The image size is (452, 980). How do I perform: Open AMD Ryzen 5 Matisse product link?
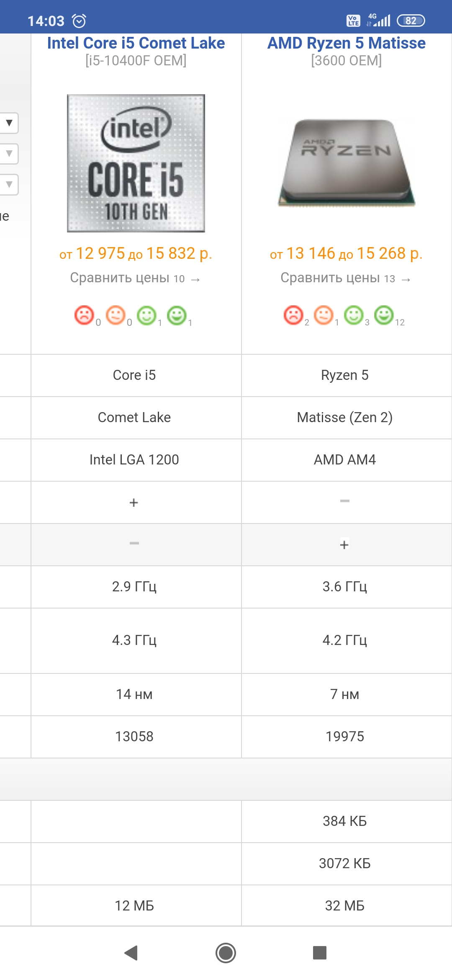pyautogui.click(x=347, y=43)
